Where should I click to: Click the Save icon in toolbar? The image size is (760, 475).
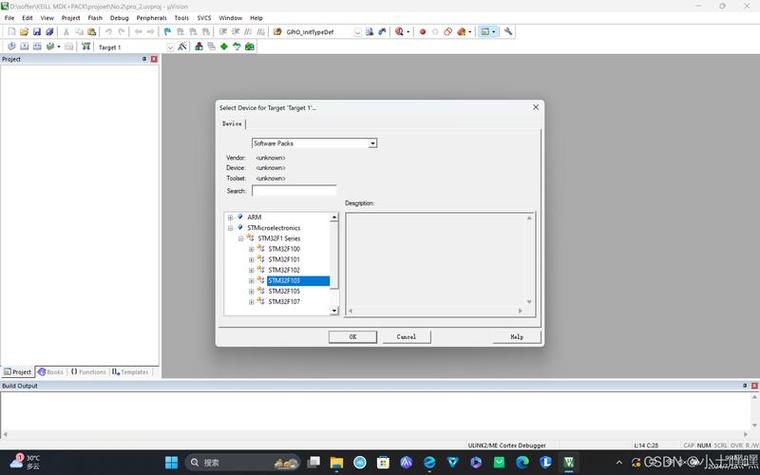pos(37,32)
